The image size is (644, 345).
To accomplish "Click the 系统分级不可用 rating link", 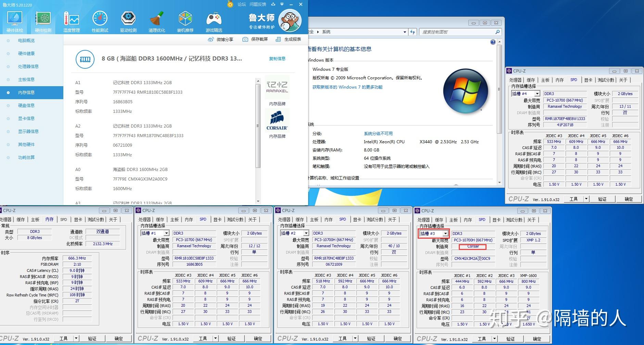I will point(378,133).
